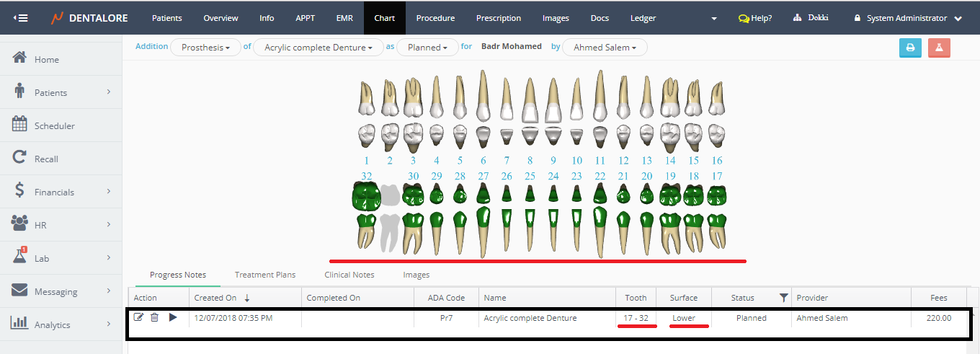The width and height of the screenshot is (980, 354).
Task: Open the Ledger menu item
Action: click(643, 18)
